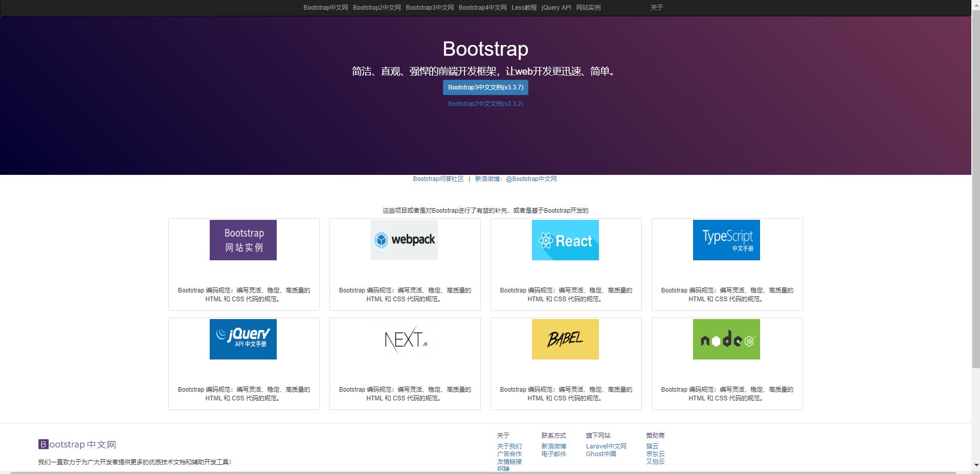Viewport: 980px width, 474px height.
Task: Open Laravel中文网 footer link
Action: coord(606,446)
